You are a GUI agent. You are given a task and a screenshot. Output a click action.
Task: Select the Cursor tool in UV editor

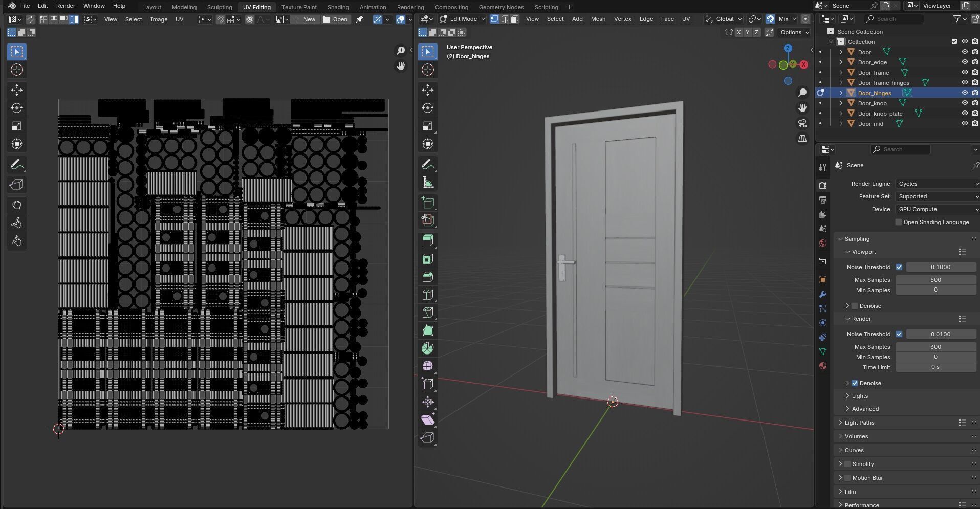pos(17,70)
